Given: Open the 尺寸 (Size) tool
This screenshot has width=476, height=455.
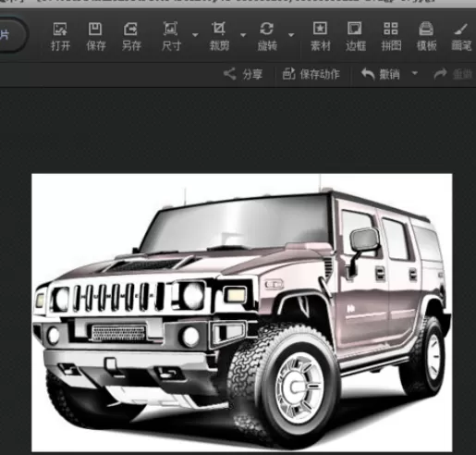Looking at the screenshot, I should coord(171,36).
